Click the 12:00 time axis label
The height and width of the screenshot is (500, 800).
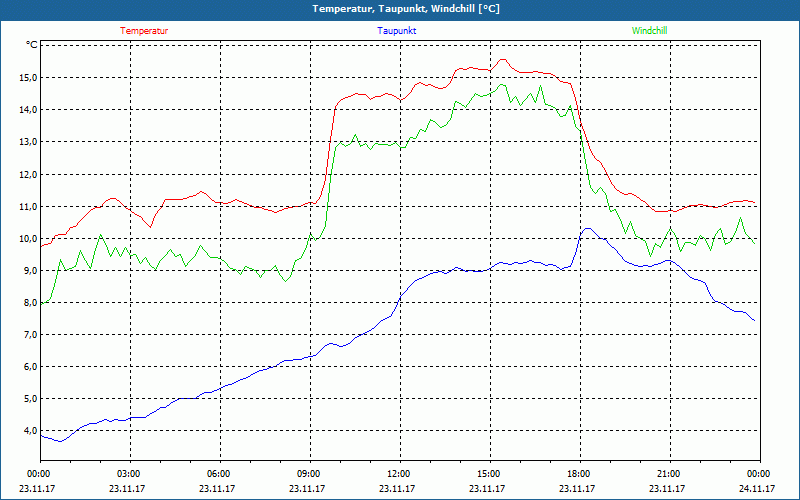[399, 474]
